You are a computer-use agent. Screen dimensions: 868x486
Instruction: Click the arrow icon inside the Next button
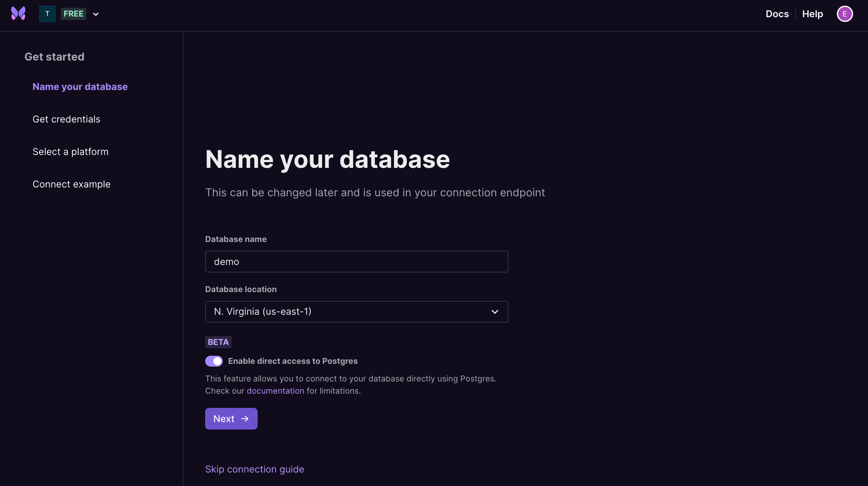[x=245, y=419]
